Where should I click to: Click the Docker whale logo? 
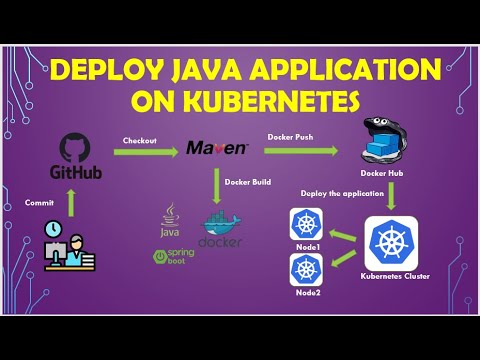(221, 223)
